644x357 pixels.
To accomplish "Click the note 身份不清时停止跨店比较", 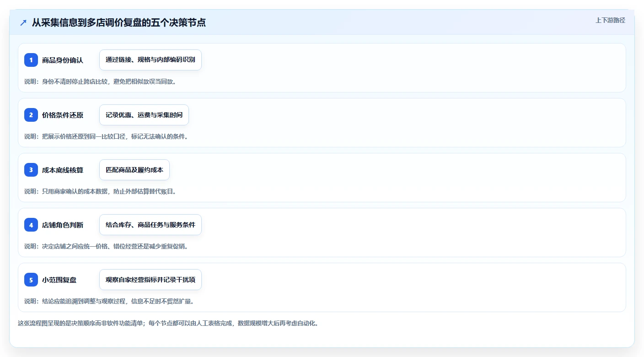I will tap(75, 81).
